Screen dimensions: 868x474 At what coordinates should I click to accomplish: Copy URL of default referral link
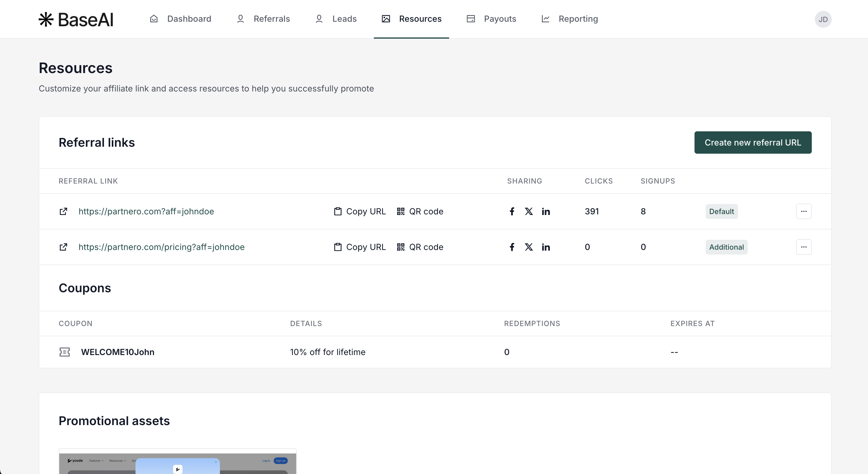360,211
